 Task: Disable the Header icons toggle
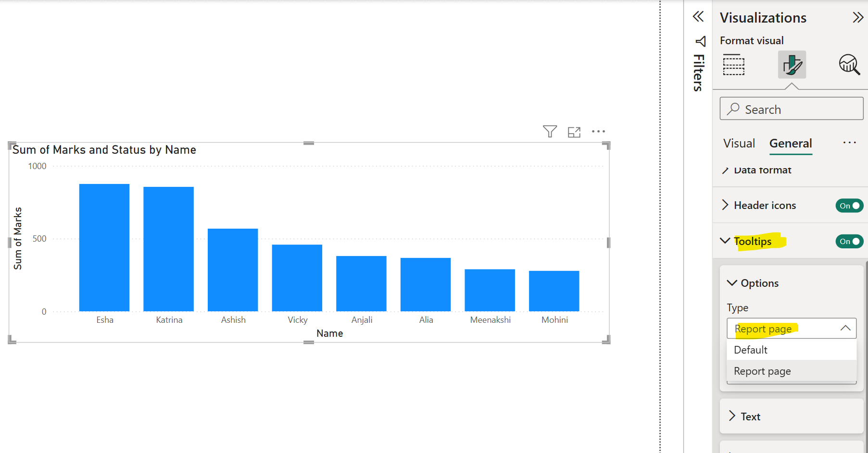849,205
